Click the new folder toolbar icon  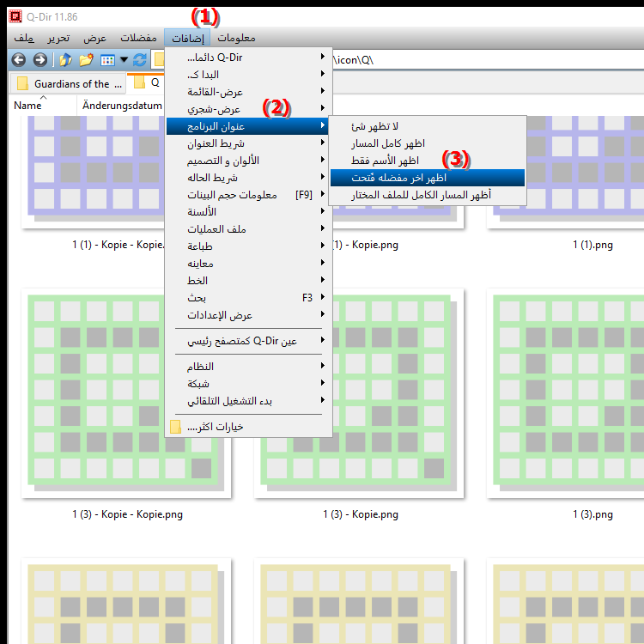[86, 60]
